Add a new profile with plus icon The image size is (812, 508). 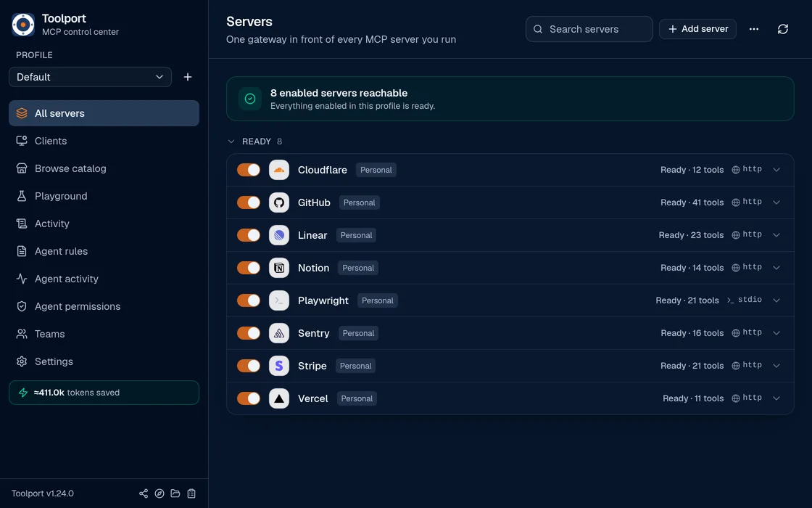click(188, 77)
